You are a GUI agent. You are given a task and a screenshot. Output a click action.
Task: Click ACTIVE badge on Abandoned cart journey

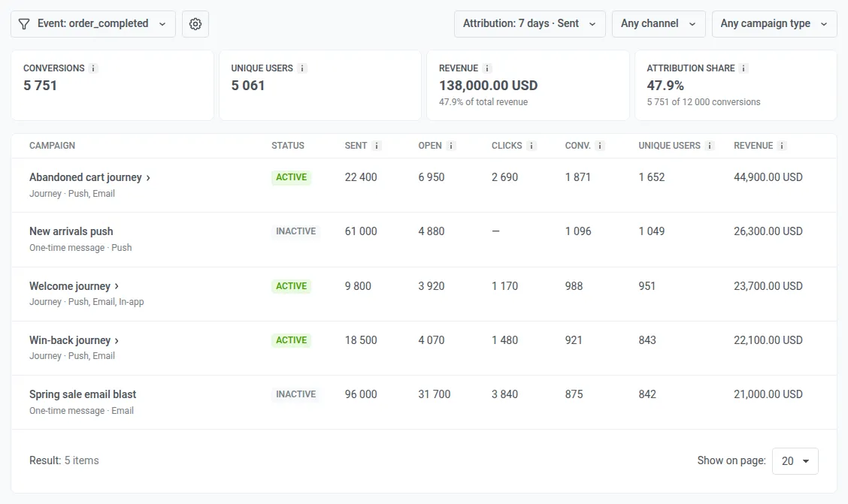point(291,177)
